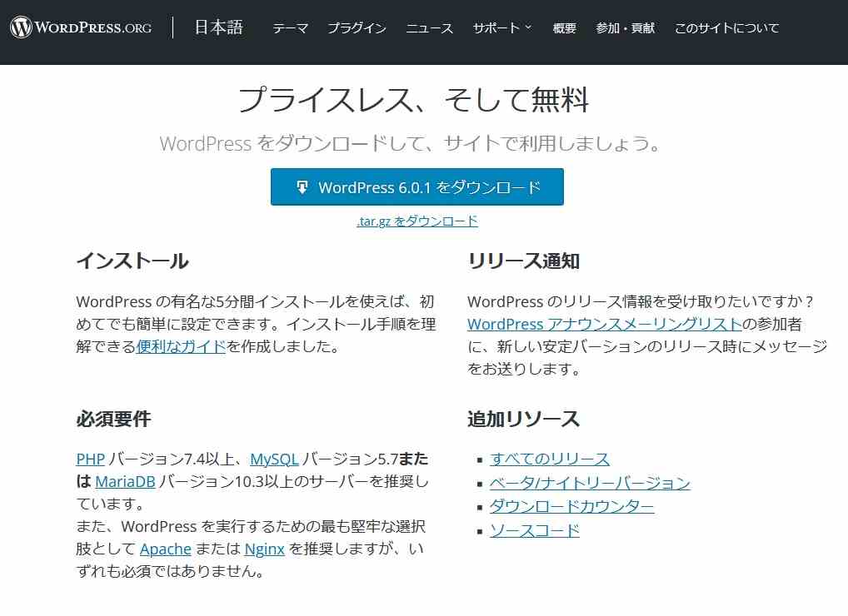Click the download icon on the blue button
This screenshot has width=848, height=616.
pyautogui.click(x=302, y=186)
